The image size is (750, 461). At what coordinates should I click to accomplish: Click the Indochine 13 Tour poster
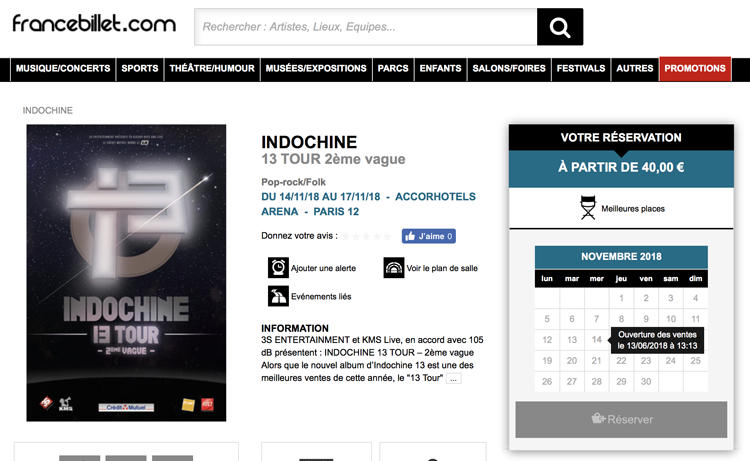(x=126, y=273)
